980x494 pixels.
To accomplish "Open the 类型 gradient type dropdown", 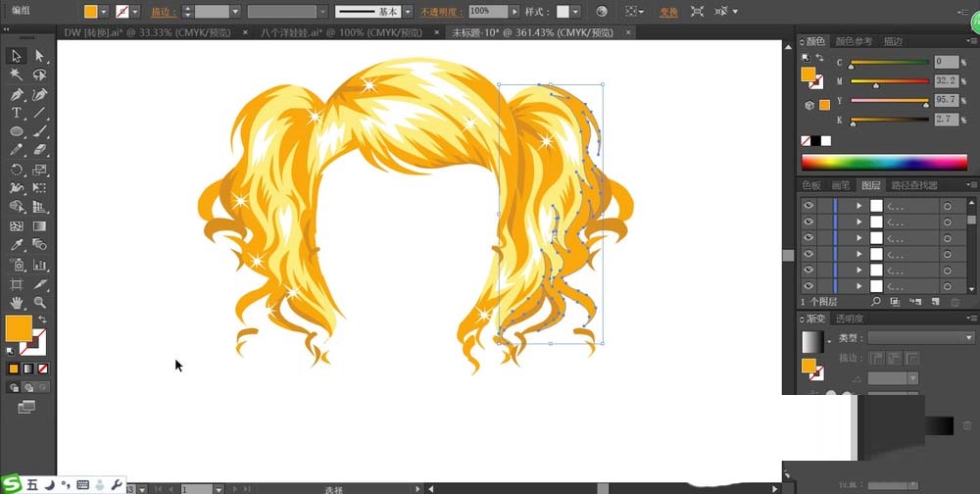I will (x=920, y=337).
